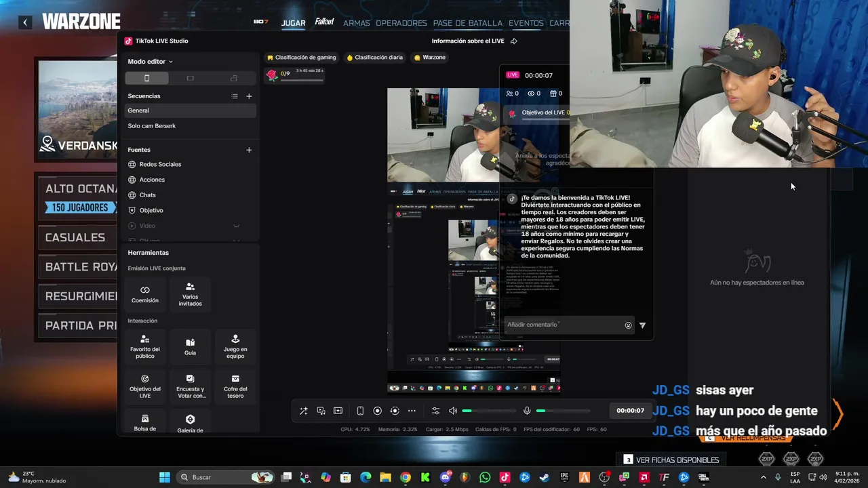Share via Información sobre el LIVE arrow icon

pyautogui.click(x=514, y=41)
